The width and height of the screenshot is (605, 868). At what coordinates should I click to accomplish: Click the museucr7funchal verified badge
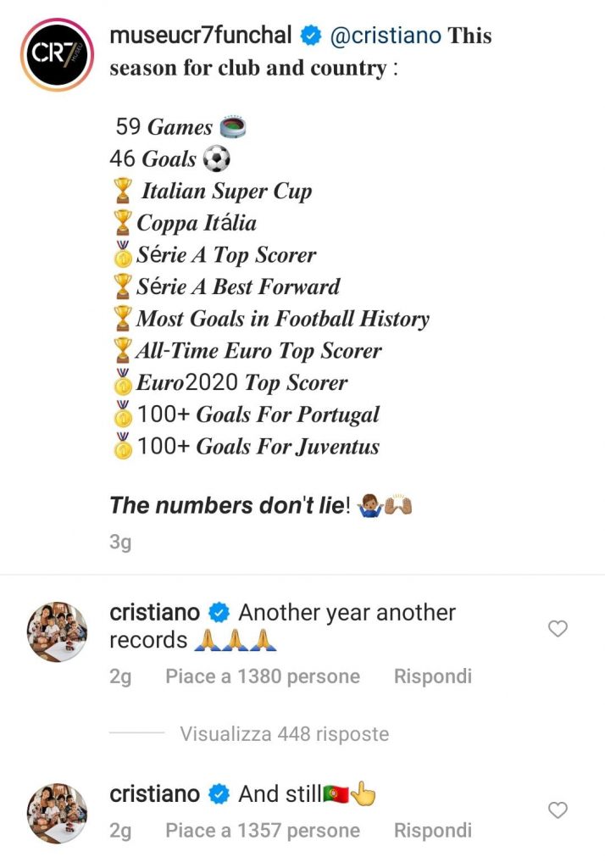[x=310, y=36]
